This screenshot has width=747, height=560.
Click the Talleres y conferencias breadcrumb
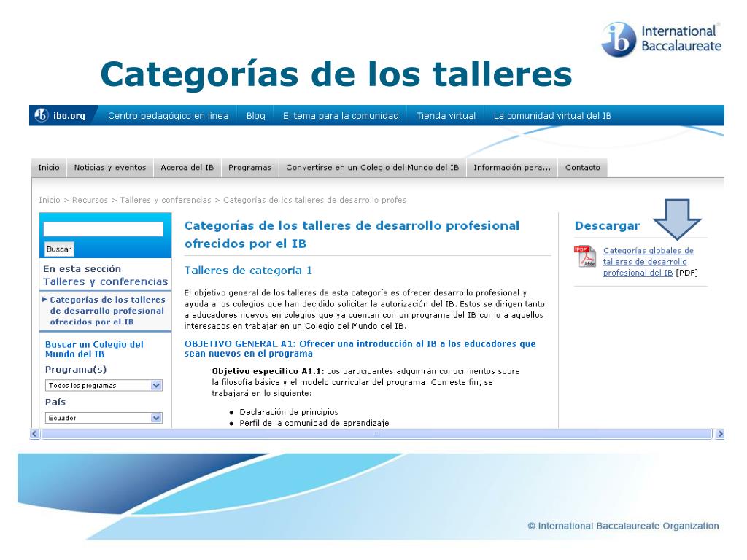pos(166,200)
